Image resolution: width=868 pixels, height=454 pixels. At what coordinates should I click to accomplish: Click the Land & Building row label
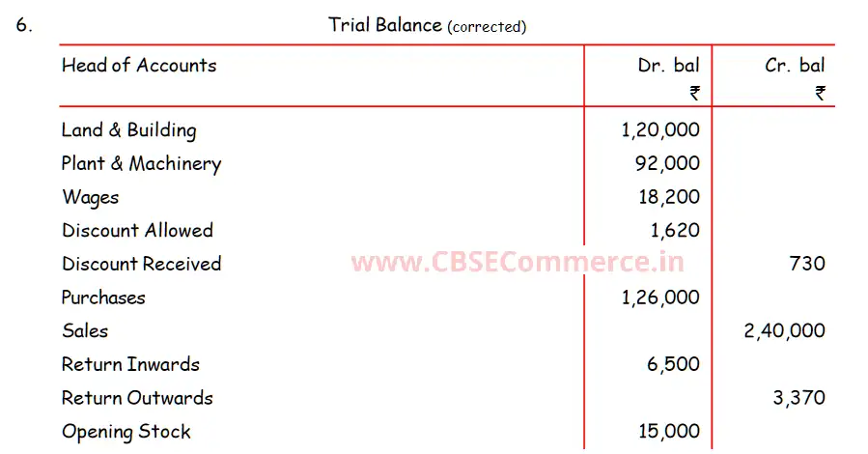[x=128, y=130]
